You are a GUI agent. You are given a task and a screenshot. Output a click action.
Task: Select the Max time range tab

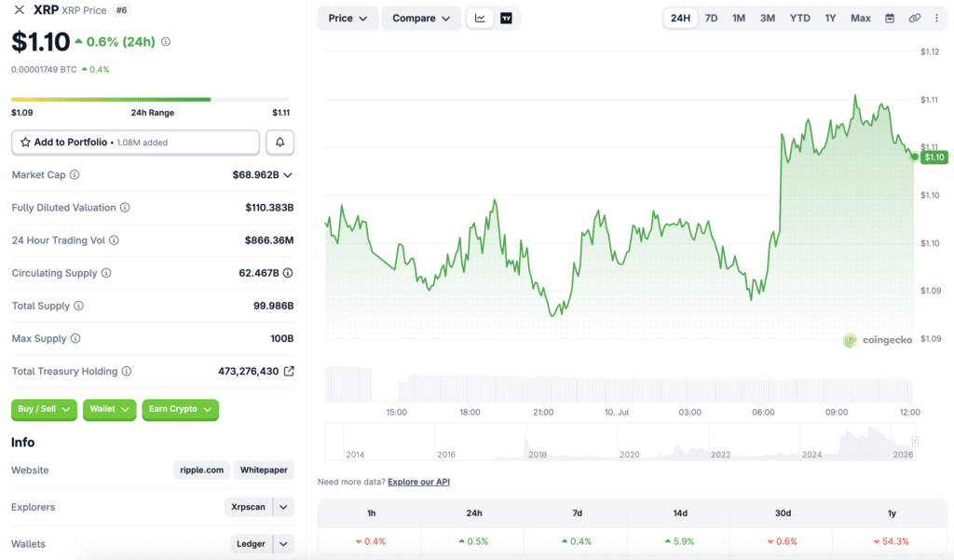pos(860,19)
